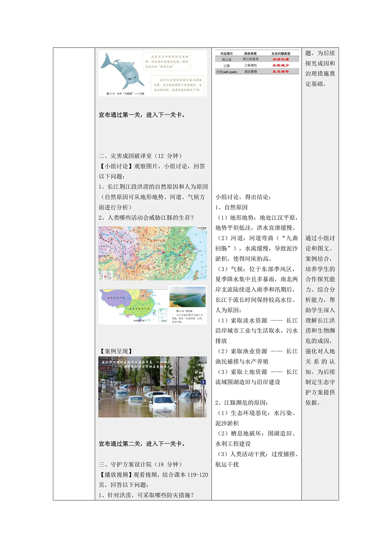Click the line 流域围湖造田与沿岸建设
The image size is (392, 555).
tap(248, 382)
